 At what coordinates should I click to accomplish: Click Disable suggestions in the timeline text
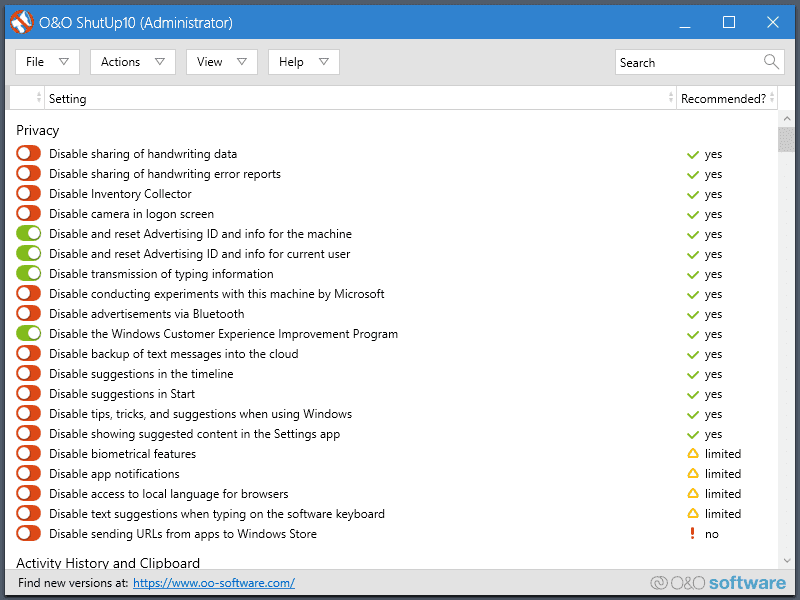141,373
